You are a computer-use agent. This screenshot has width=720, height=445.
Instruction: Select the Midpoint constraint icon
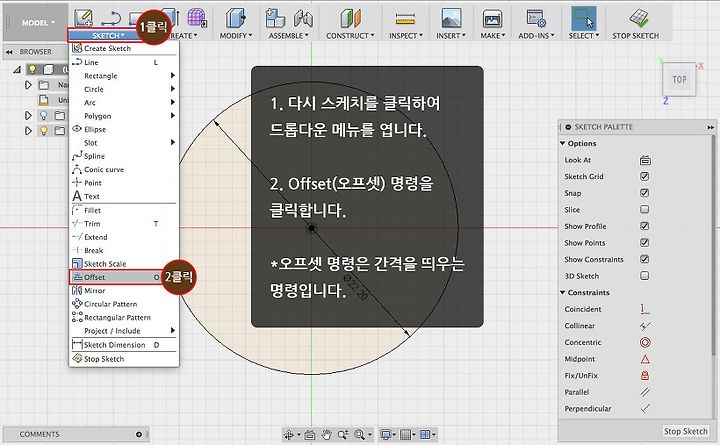[645, 359]
